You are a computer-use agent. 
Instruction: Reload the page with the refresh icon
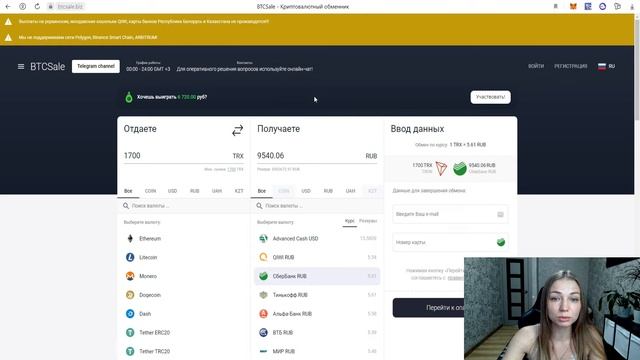tap(37, 7)
